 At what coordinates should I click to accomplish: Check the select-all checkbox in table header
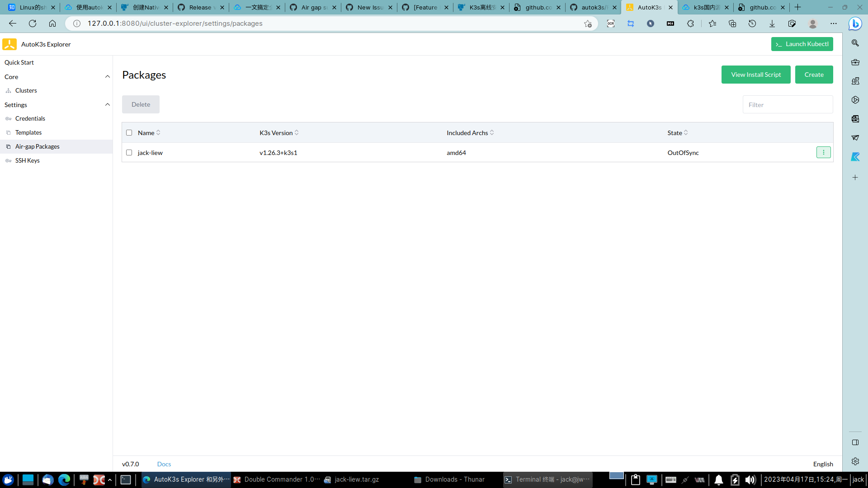tap(129, 132)
